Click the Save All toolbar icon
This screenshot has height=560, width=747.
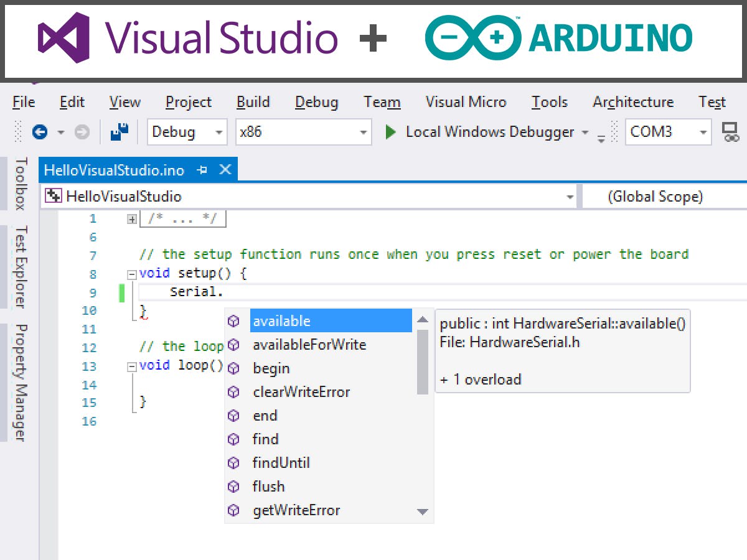[118, 131]
